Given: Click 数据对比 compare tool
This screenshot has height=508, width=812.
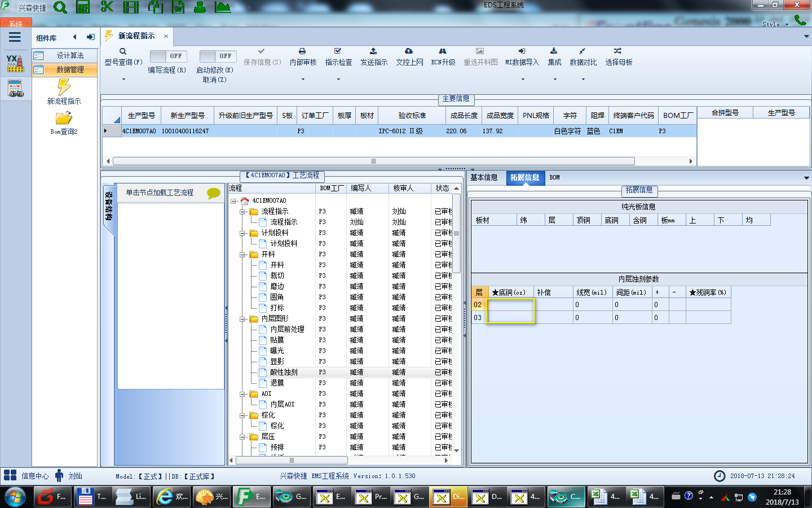Looking at the screenshot, I should [583, 57].
